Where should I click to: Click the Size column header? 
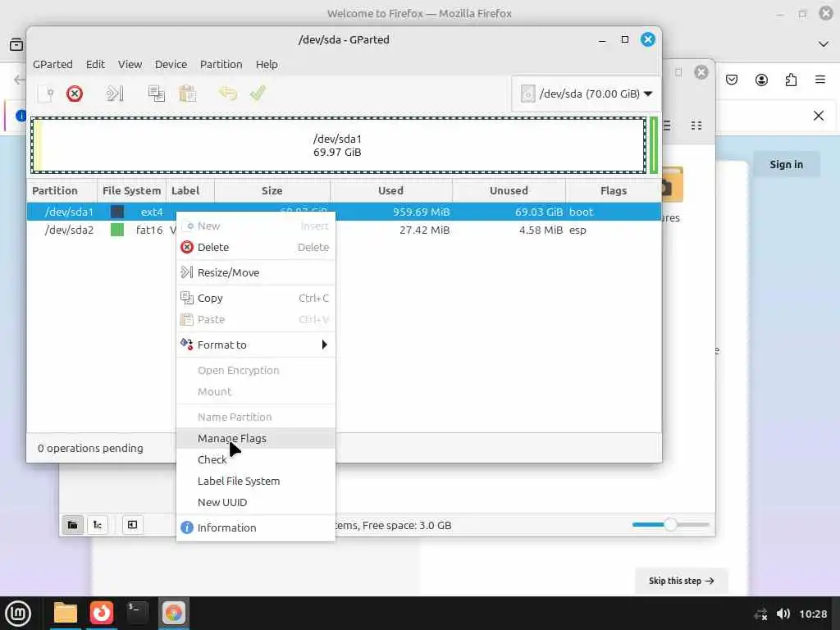point(272,190)
